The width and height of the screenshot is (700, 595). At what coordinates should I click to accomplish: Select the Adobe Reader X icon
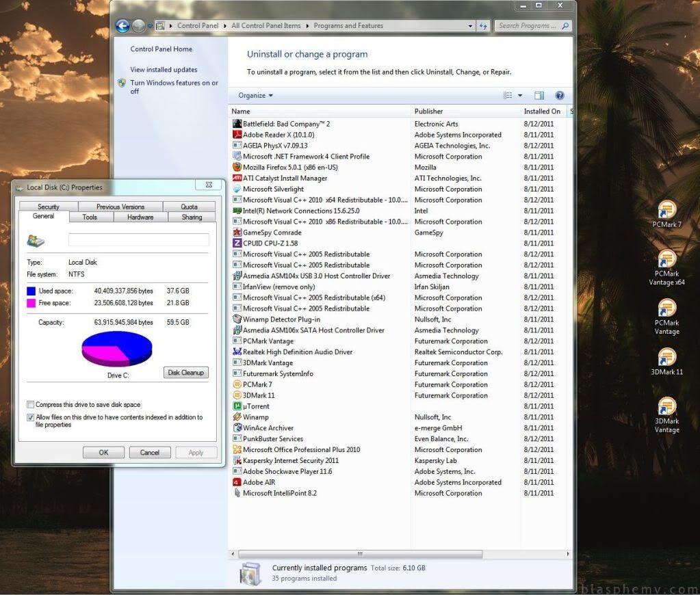[237, 134]
